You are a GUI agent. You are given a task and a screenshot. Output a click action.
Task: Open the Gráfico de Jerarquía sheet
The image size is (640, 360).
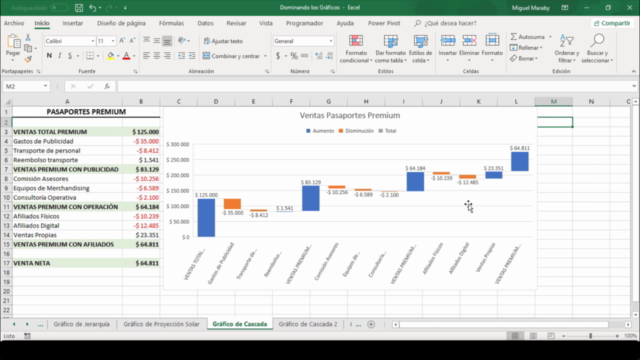[82, 324]
